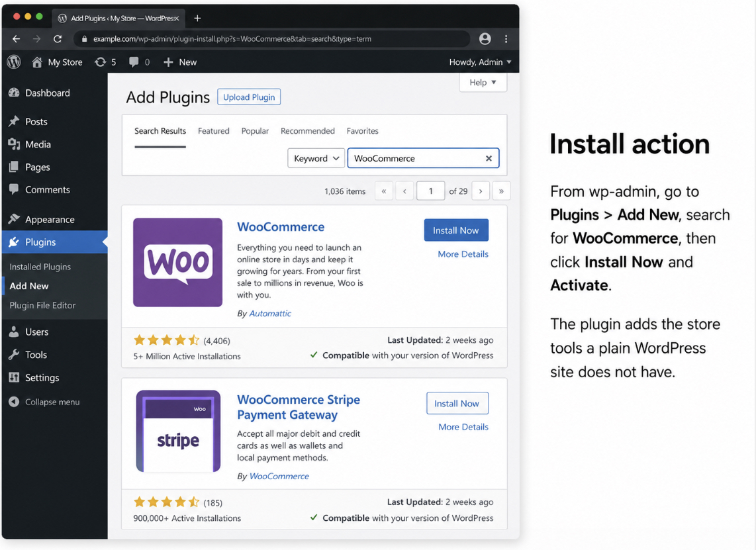Expand the Help panel dropdown

pos(483,82)
